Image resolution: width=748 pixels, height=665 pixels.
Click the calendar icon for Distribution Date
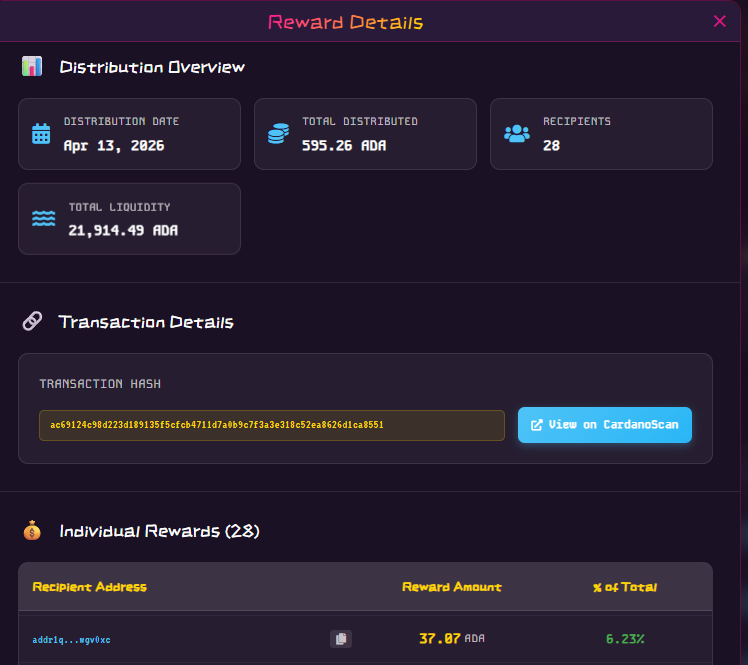41,134
